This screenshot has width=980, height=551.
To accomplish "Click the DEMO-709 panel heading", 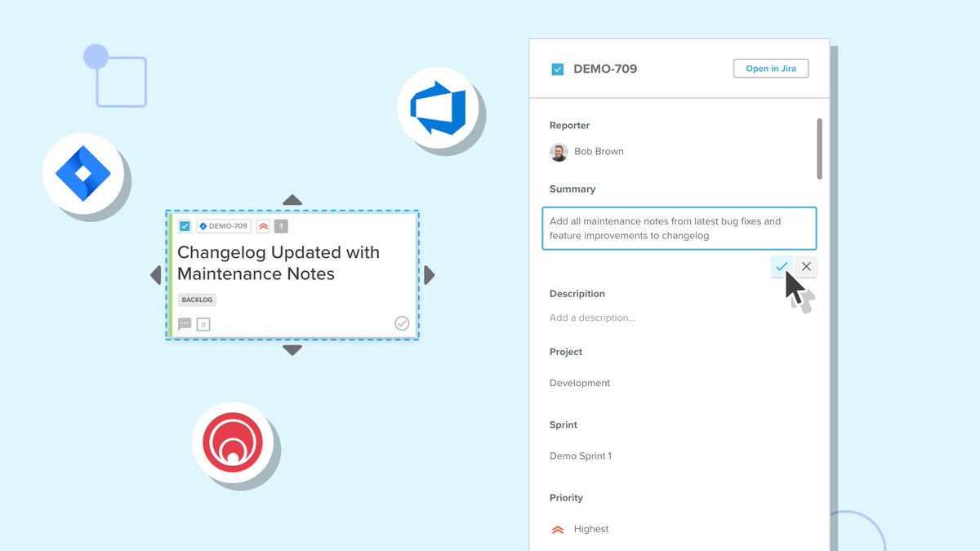I will pos(605,69).
